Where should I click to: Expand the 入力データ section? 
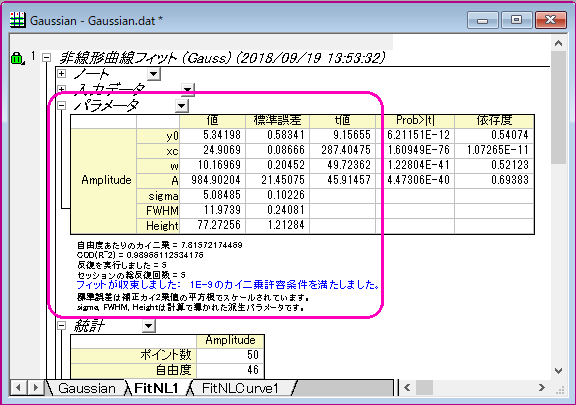[x=62, y=89]
